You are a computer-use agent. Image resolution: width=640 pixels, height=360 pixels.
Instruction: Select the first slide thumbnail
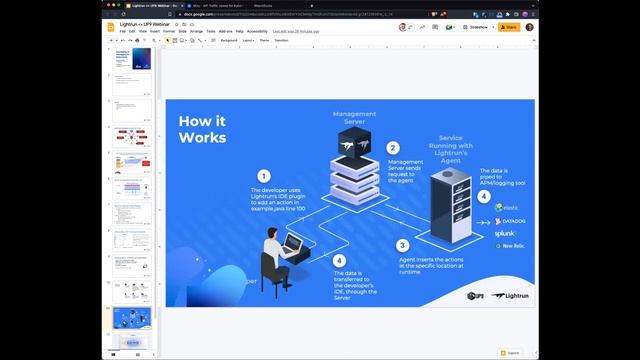point(132,59)
